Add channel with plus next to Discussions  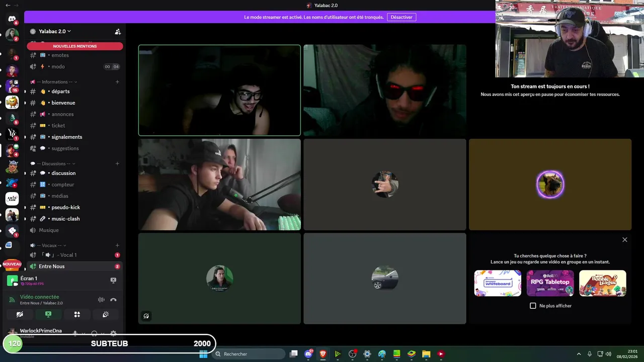117,163
